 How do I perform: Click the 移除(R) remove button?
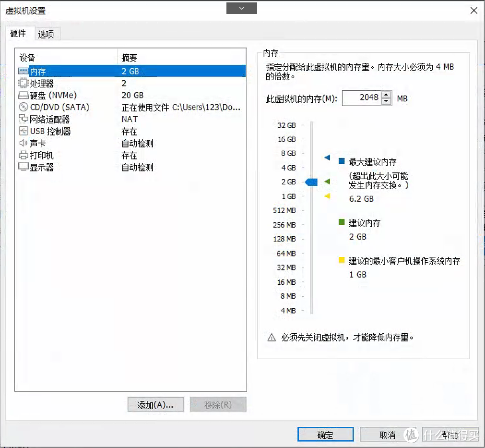(218, 404)
